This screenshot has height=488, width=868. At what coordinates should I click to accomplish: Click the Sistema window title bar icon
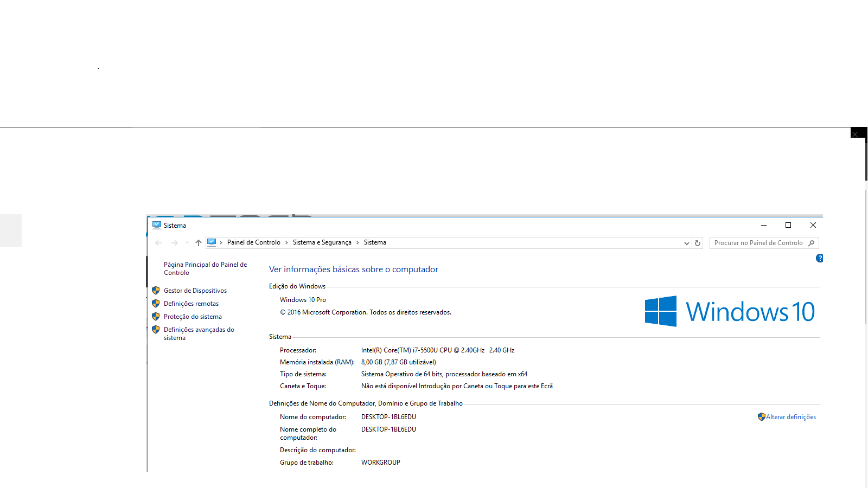click(157, 225)
